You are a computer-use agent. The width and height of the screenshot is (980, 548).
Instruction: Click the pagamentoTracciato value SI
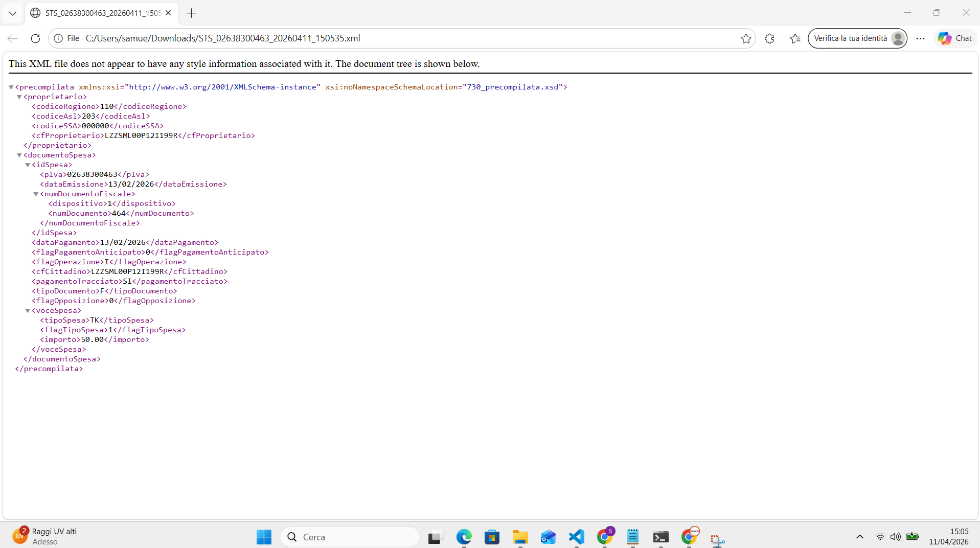pos(127,281)
